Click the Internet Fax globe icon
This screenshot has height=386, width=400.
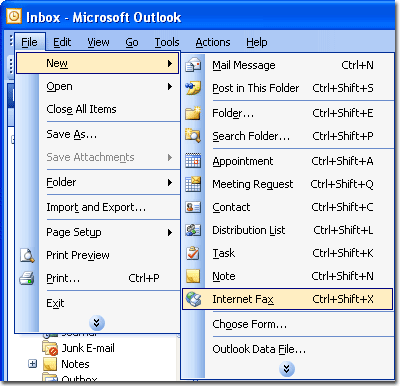tap(194, 299)
